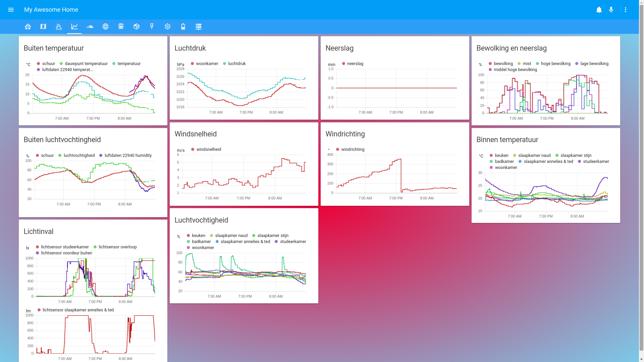Hide the luchtdruk series in Luchtdruk chart
Viewport: 644px width, 362px height.
236,64
